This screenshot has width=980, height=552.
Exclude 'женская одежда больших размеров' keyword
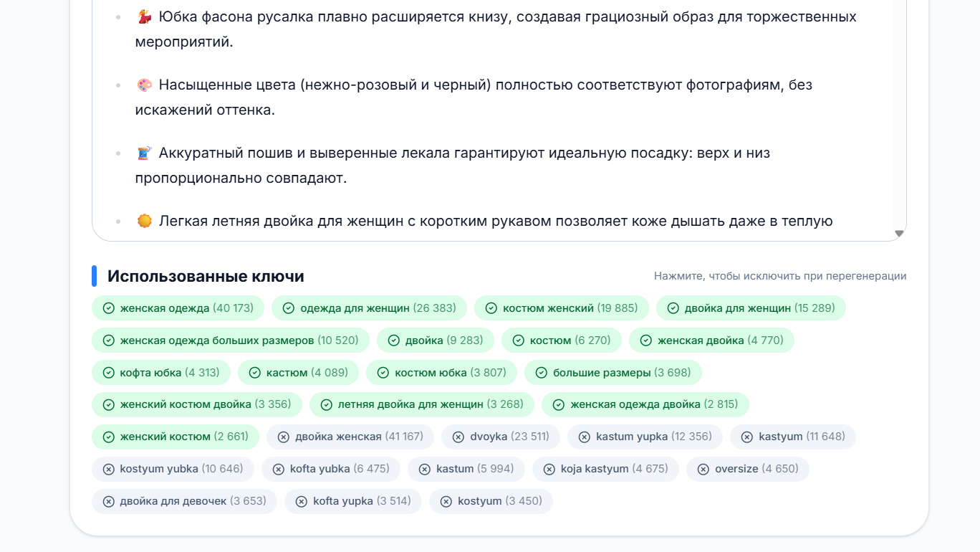coord(231,341)
